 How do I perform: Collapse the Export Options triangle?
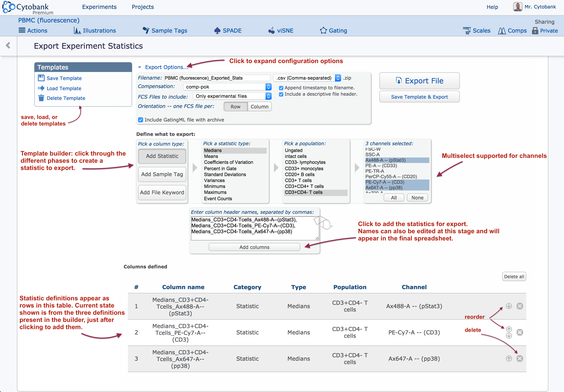(140, 67)
